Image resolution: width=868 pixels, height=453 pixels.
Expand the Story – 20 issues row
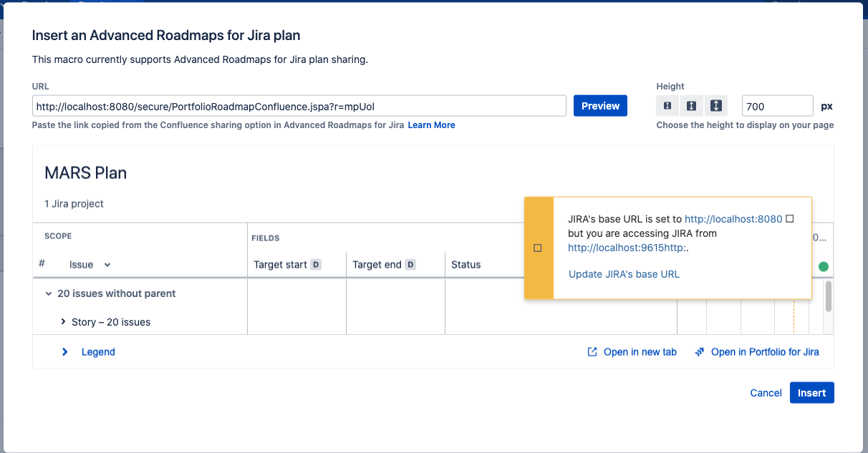click(x=63, y=322)
